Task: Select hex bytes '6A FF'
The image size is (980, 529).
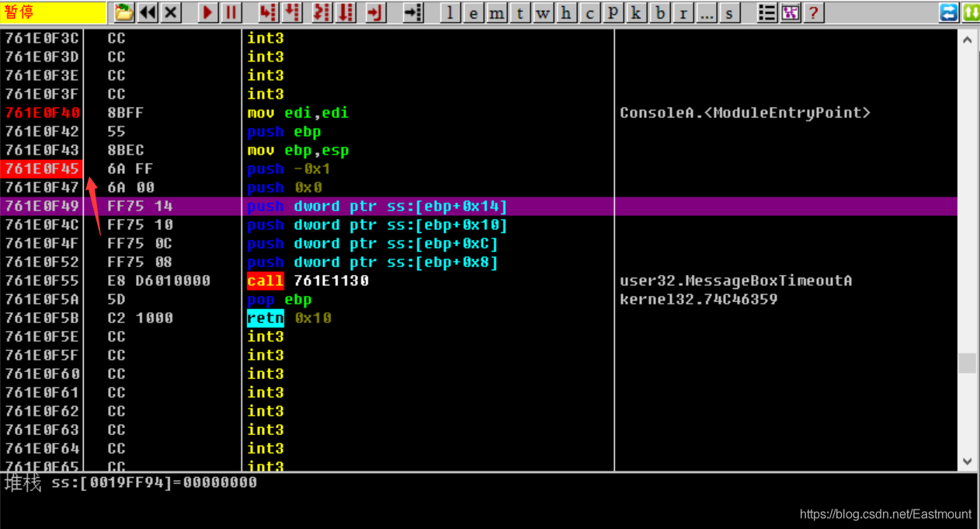Action: coord(130,169)
